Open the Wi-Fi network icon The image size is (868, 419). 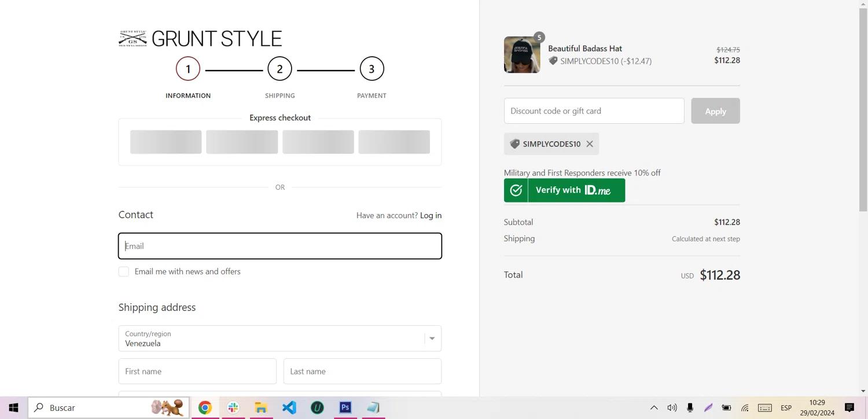coord(745,407)
